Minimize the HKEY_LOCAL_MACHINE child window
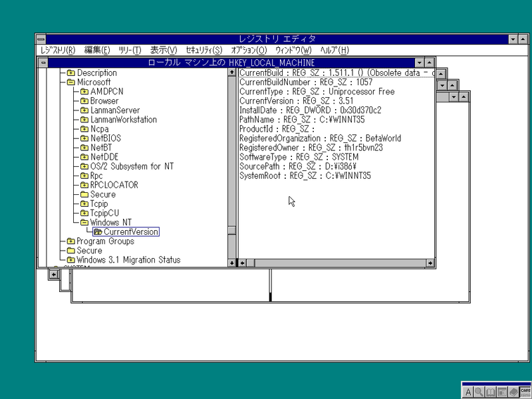 [420, 63]
